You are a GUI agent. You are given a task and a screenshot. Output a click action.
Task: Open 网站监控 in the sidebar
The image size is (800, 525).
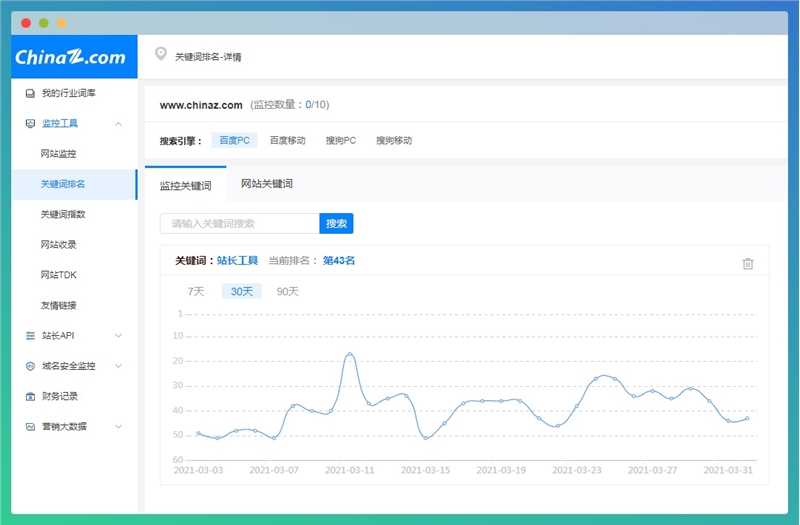coord(58,154)
